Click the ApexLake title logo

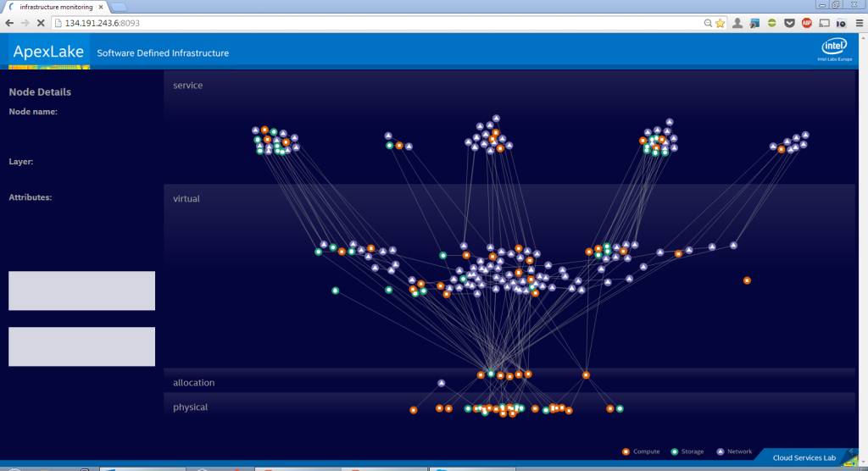pyautogui.click(x=48, y=53)
